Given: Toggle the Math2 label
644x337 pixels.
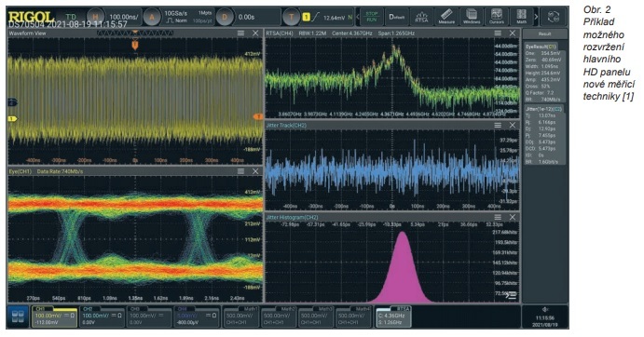Looking at the screenshot, I should [288, 309].
